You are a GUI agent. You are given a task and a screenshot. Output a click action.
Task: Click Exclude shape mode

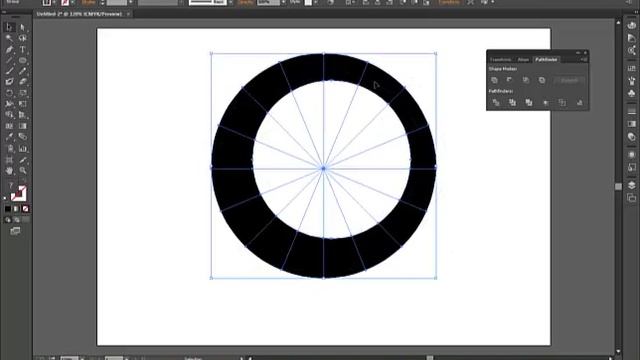tap(542, 80)
